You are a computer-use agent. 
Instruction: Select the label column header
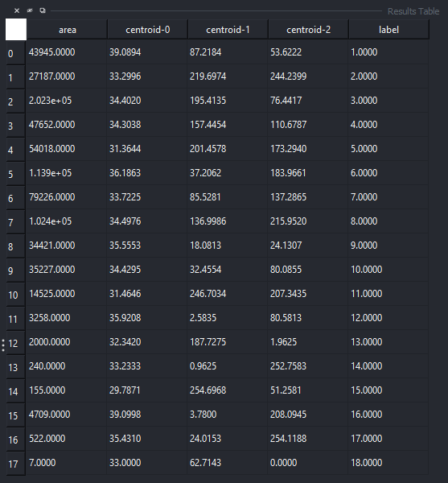coord(388,30)
